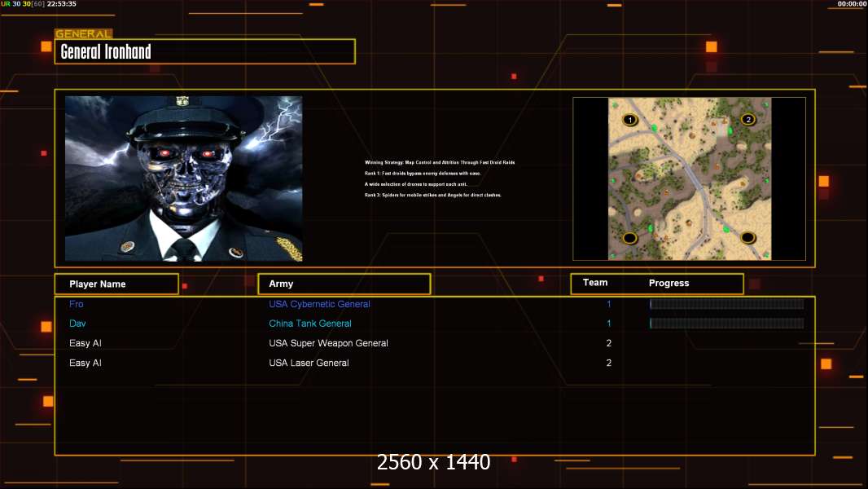Click the General Ironhand portrait image
Screen dimensions: 868x489
[184, 178]
